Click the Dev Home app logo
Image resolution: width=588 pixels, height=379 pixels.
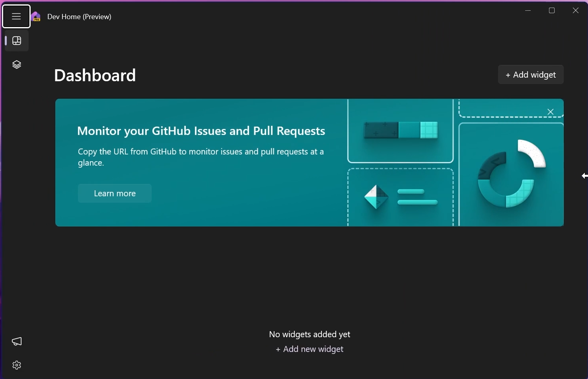36,17
